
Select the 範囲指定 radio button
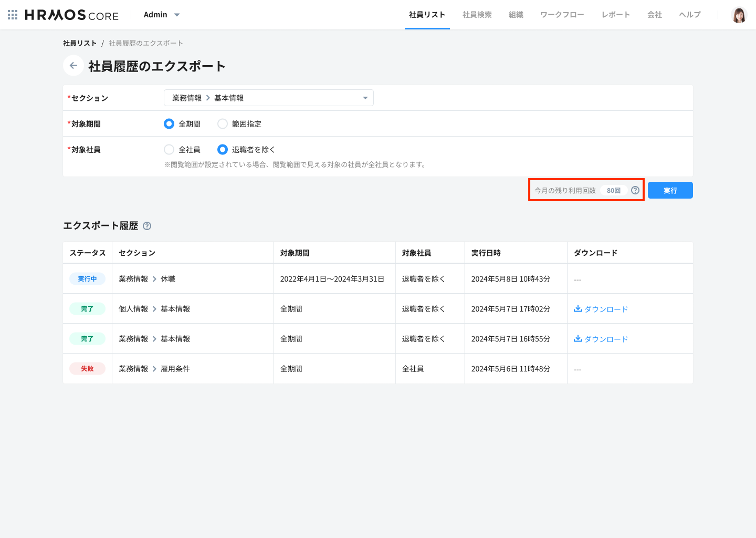223,124
